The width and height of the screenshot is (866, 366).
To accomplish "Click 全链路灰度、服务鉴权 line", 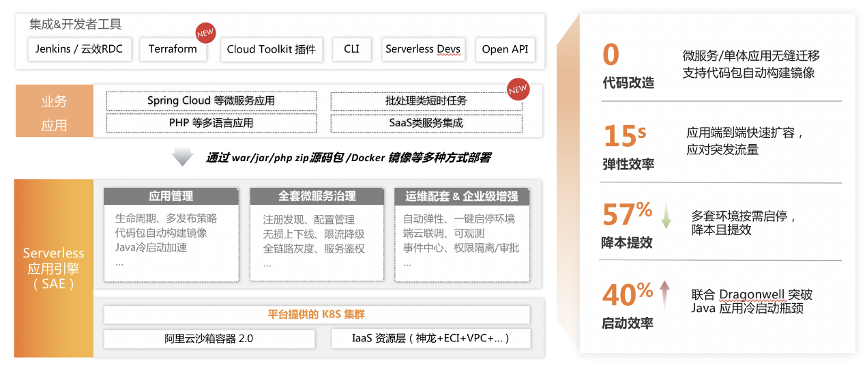I will [x=314, y=248].
